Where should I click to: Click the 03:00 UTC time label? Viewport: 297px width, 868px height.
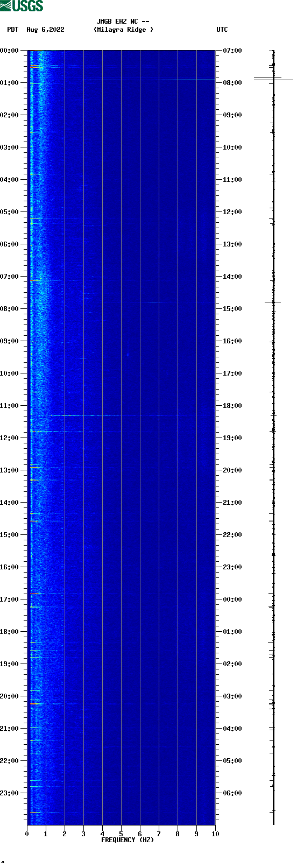(x=232, y=696)
